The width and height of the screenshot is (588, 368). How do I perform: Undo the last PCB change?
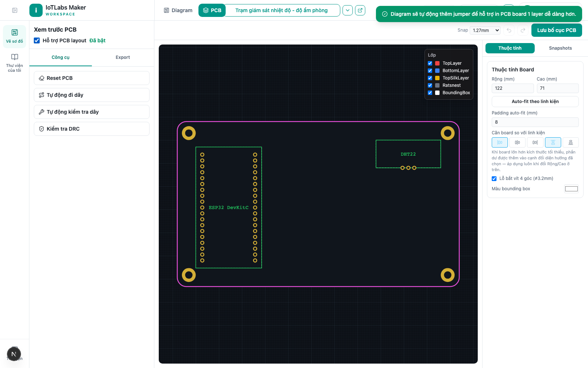coord(509,30)
